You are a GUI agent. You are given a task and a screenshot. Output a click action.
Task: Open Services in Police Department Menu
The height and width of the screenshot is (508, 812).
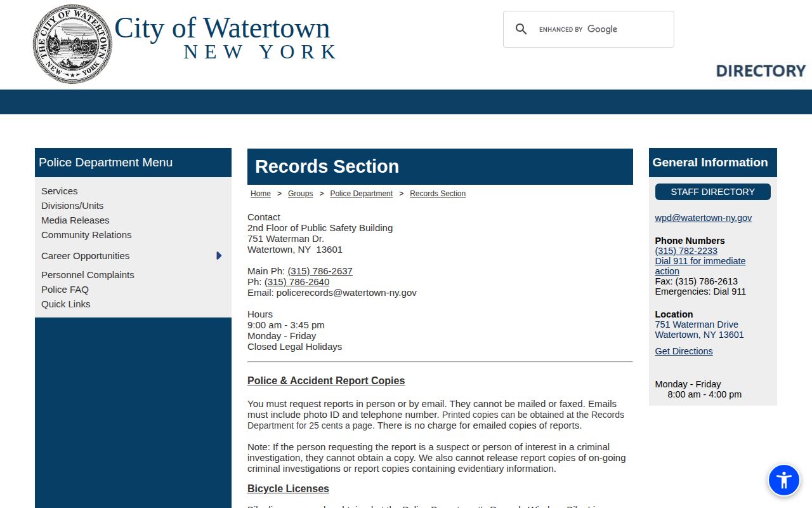[60, 191]
